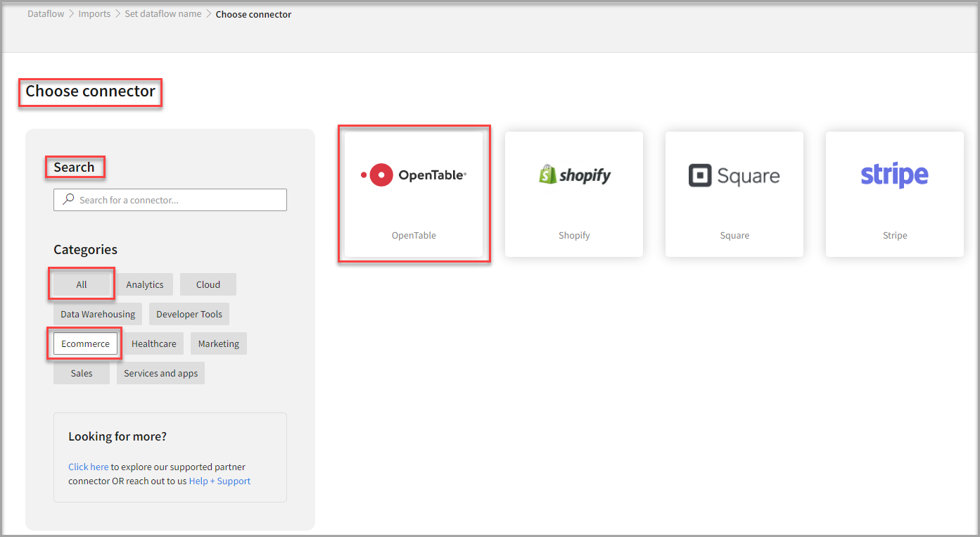
Task: Click the search magnifier icon
Action: tap(68, 200)
